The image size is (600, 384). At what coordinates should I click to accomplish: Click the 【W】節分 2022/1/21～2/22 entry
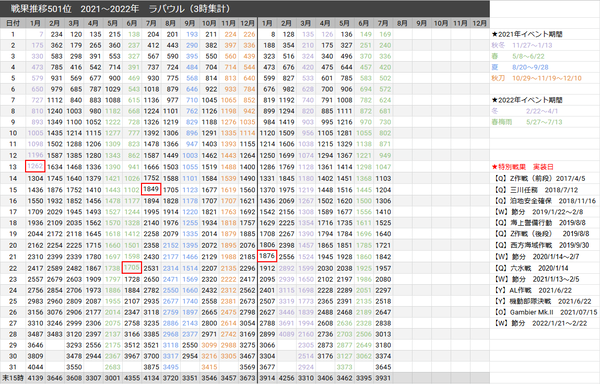tap(541, 323)
